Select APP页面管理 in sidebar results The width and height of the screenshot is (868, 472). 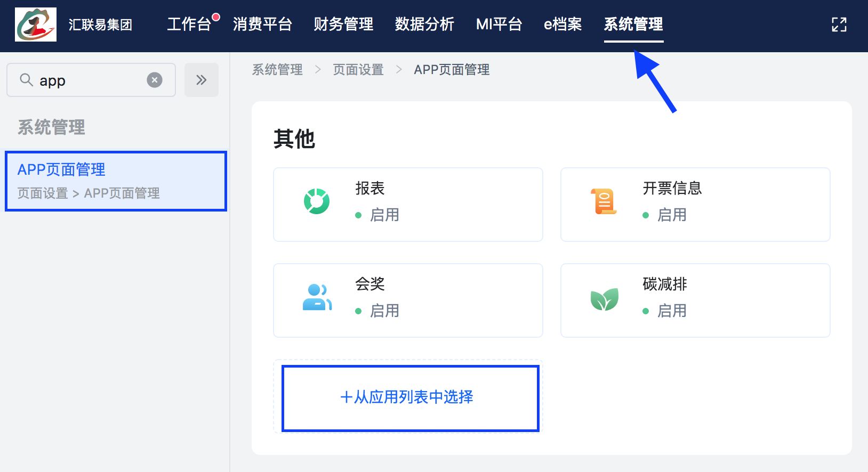point(116,181)
